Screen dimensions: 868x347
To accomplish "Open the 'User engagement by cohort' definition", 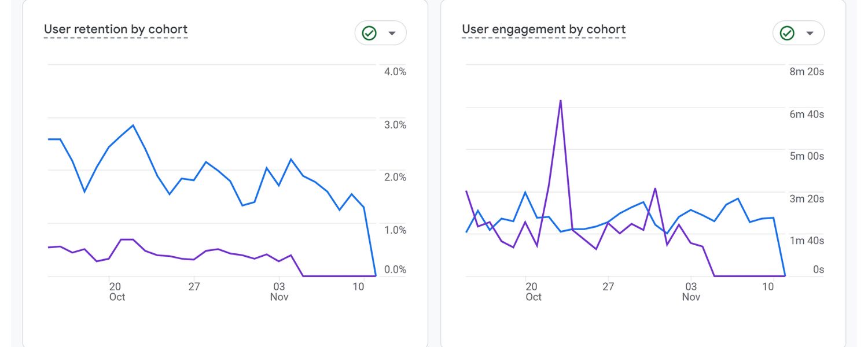I will click(x=543, y=29).
